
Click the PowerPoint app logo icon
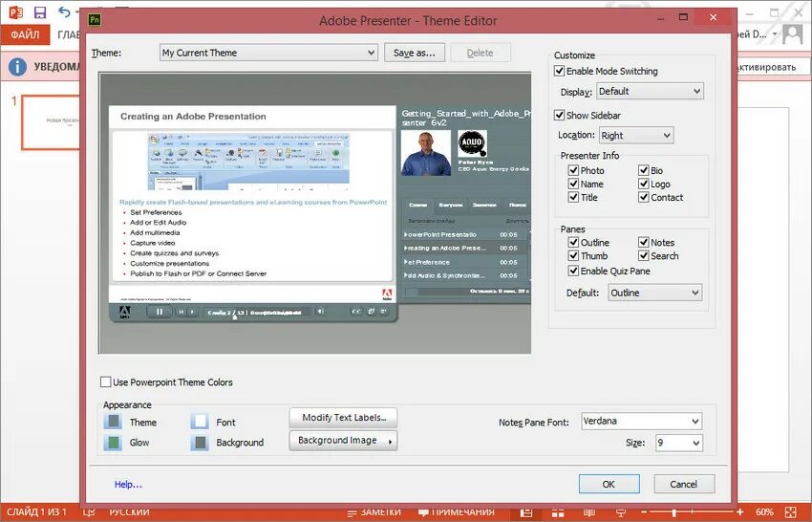point(15,11)
